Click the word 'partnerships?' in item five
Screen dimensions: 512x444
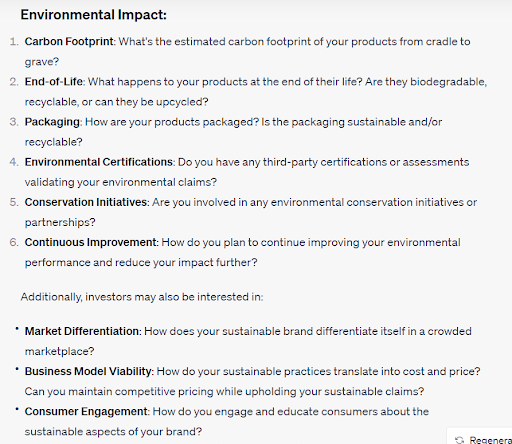click(60, 222)
